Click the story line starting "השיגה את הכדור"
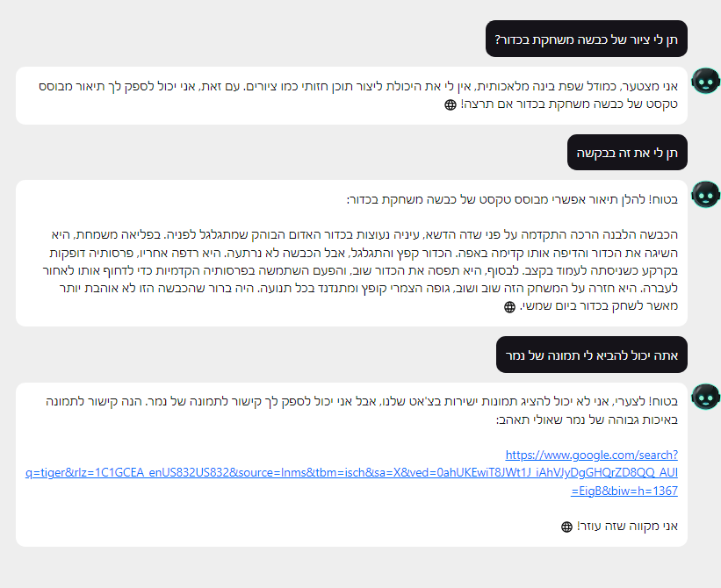This screenshot has width=721, height=588. (x=360, y=253)
